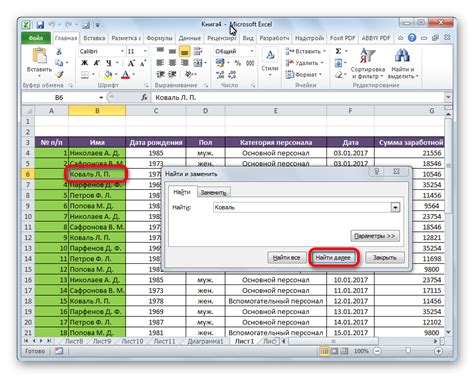This screenshot has width=474, height=378.
Task: Select the highlighted bottom align icon
Action: coord(184,51)
